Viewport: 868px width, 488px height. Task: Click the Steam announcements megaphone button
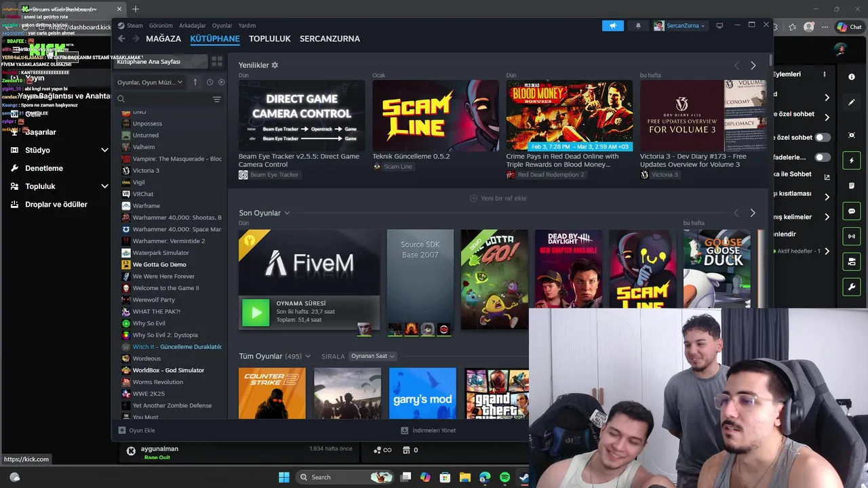[x=612, y=26]
